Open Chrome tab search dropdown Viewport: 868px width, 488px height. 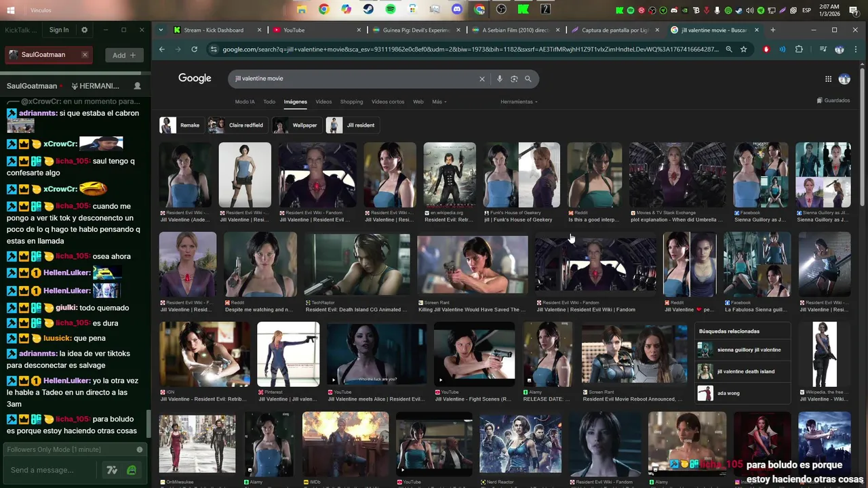pyautogui.click(x=161, y=30)
